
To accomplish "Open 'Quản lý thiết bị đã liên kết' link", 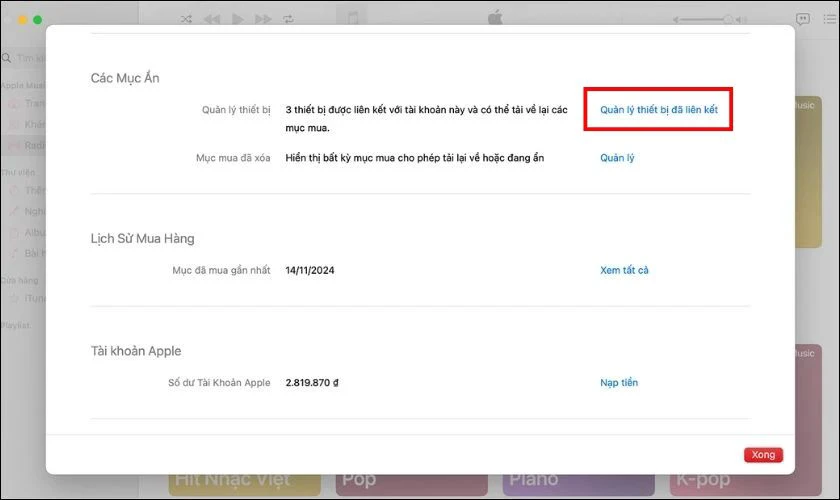I will point(658,108).
